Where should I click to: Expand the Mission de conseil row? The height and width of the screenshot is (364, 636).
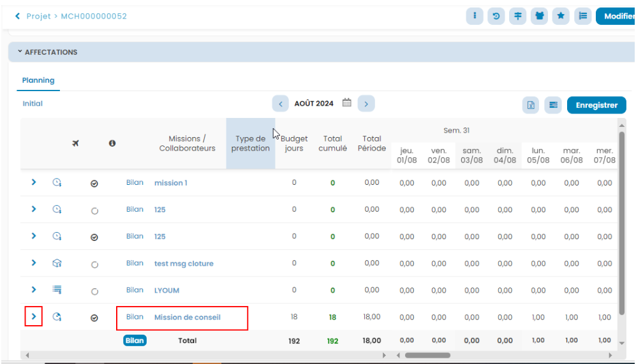point(34,316)
